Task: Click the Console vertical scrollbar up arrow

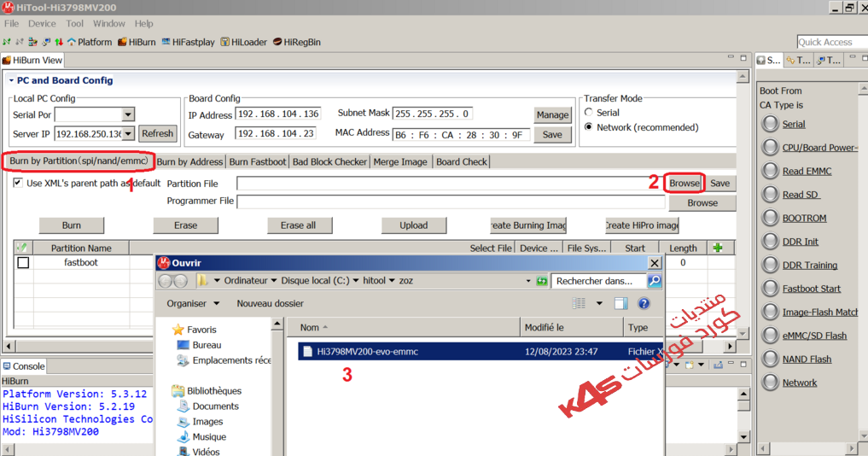Action: (744, 394)
